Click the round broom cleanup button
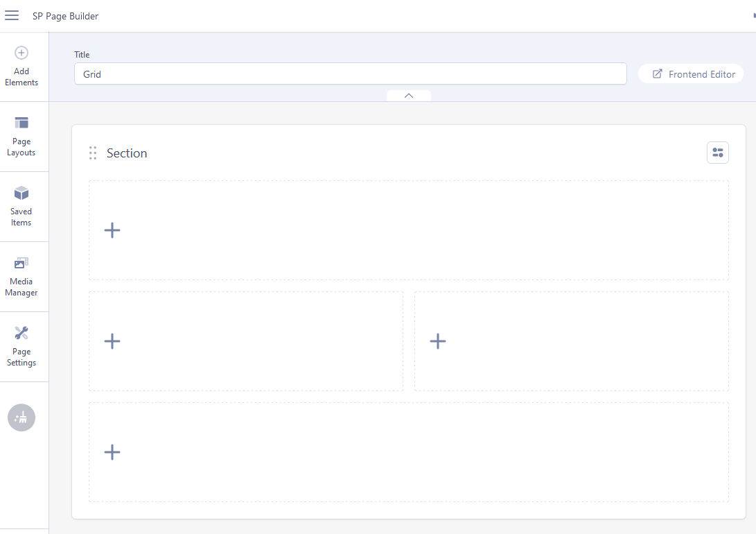 (21, 417)
